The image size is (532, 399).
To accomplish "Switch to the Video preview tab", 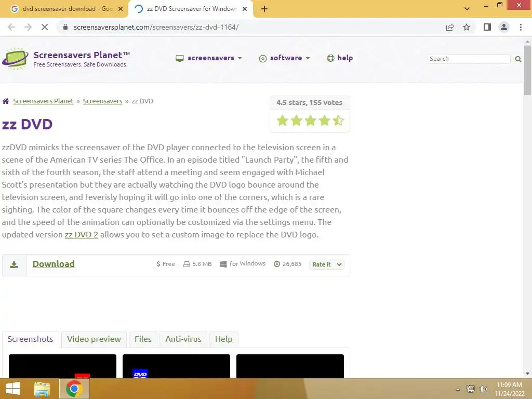I will [94, 339].
